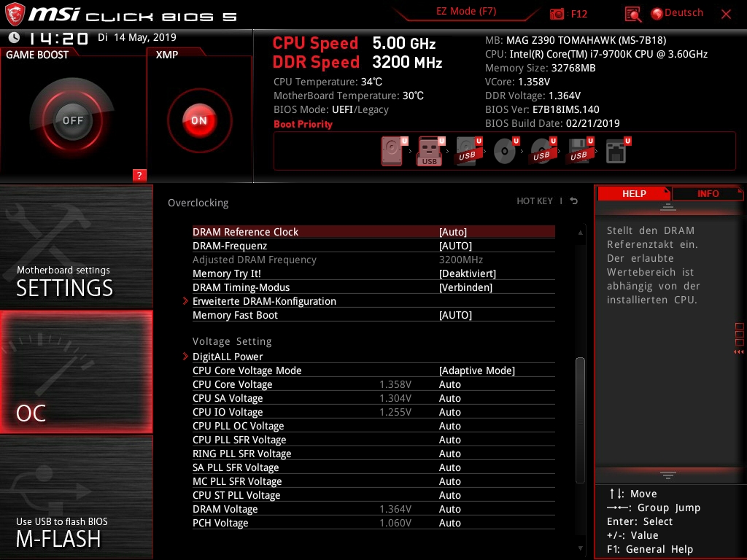Viewport: 747px width, 560px height.
Task: Click the F12 screenshot camera icon
Action: click(557, 14)
